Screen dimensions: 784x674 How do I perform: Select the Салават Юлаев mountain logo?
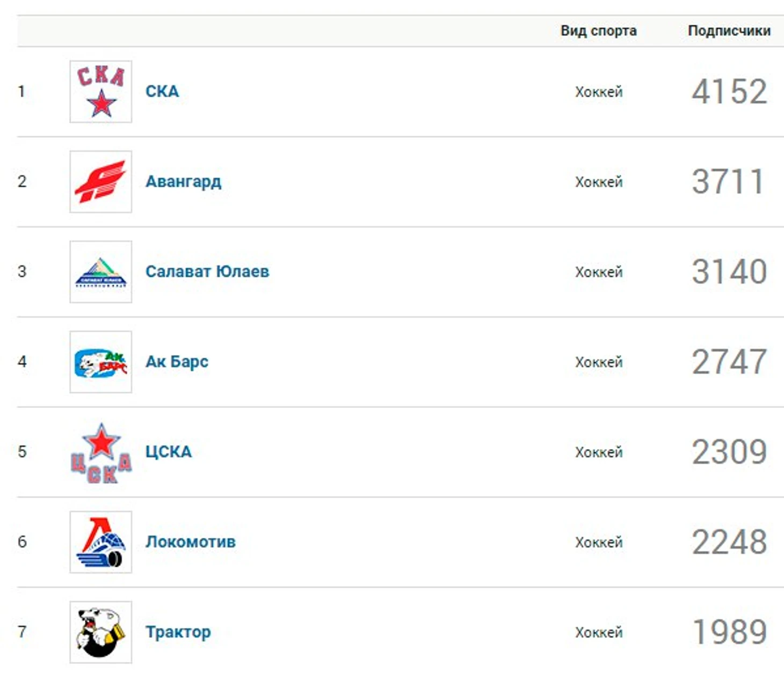101,272
